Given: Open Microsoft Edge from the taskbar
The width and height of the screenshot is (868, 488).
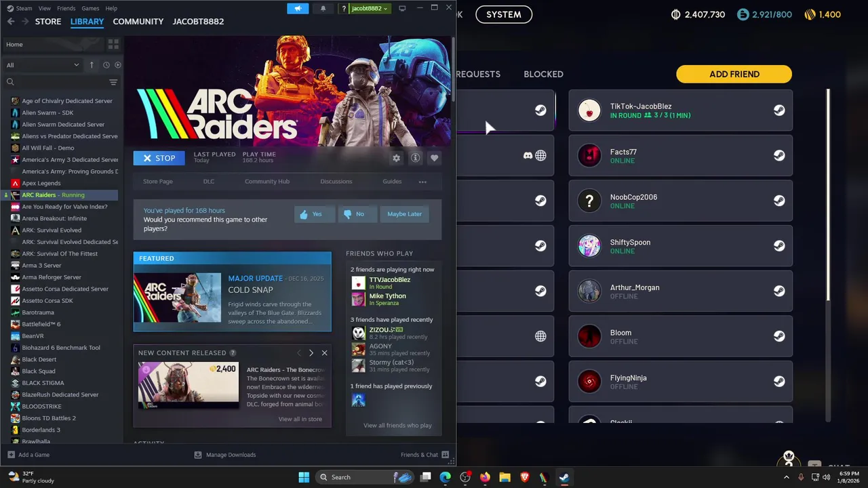Looking at the screenshot, I should pyautogui.click(x=446, y=477).
